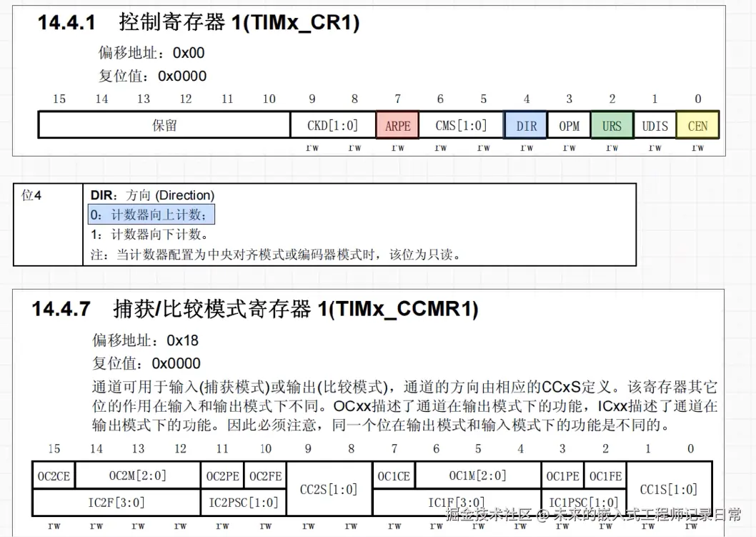Click the CEN bit field
The width and height of the screenshot is (756, 537).
[x=697, y=125]
